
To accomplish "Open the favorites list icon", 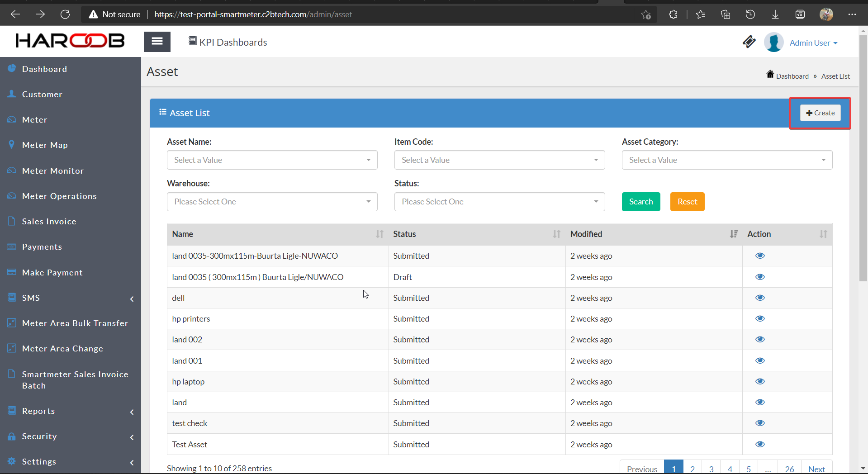I will click(x=701, y=14).
